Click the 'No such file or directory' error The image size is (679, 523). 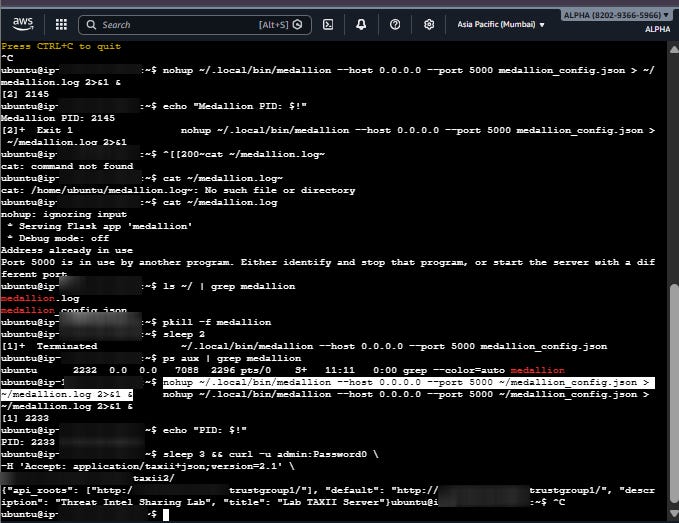280,190
